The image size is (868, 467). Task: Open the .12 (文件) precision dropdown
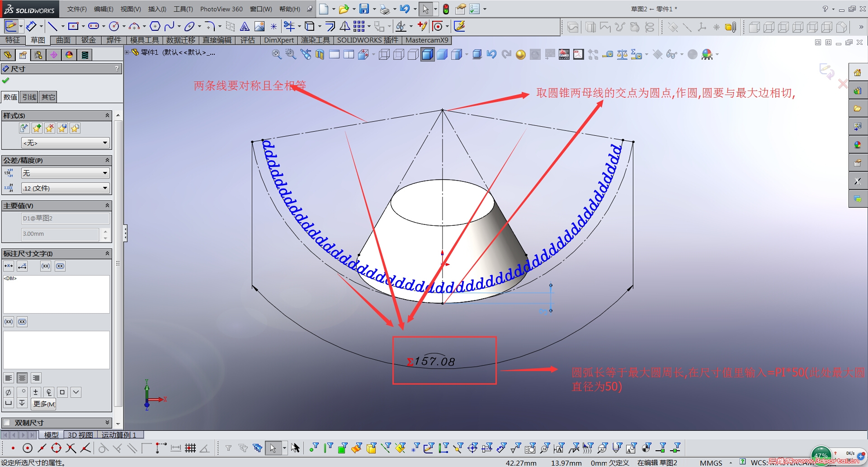65,188
